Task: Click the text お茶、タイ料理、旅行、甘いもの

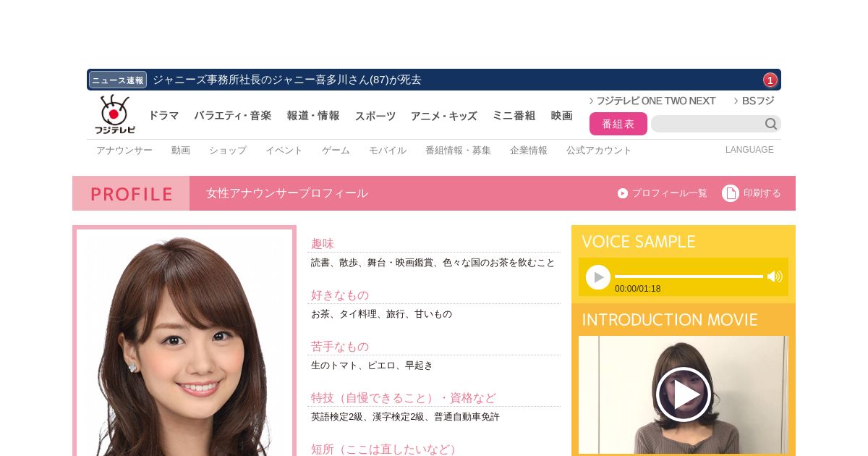Action: (381, 314)
